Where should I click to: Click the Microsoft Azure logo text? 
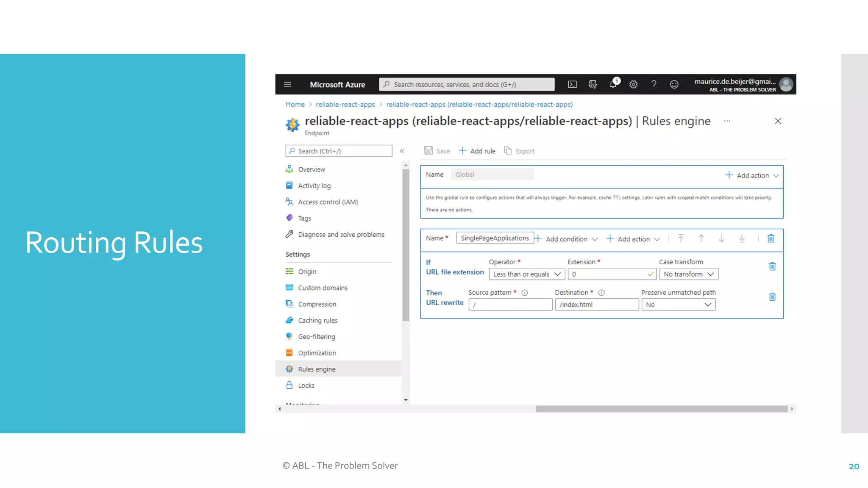(337, 84)
